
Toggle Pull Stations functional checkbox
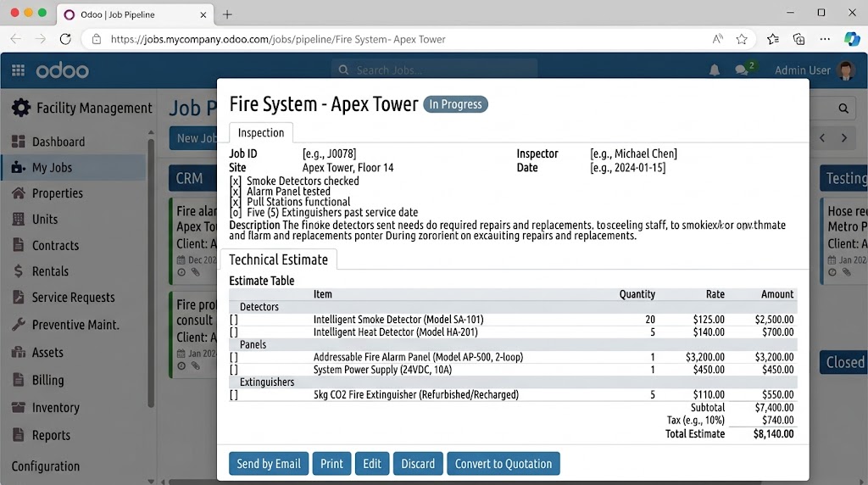(236, 202)
